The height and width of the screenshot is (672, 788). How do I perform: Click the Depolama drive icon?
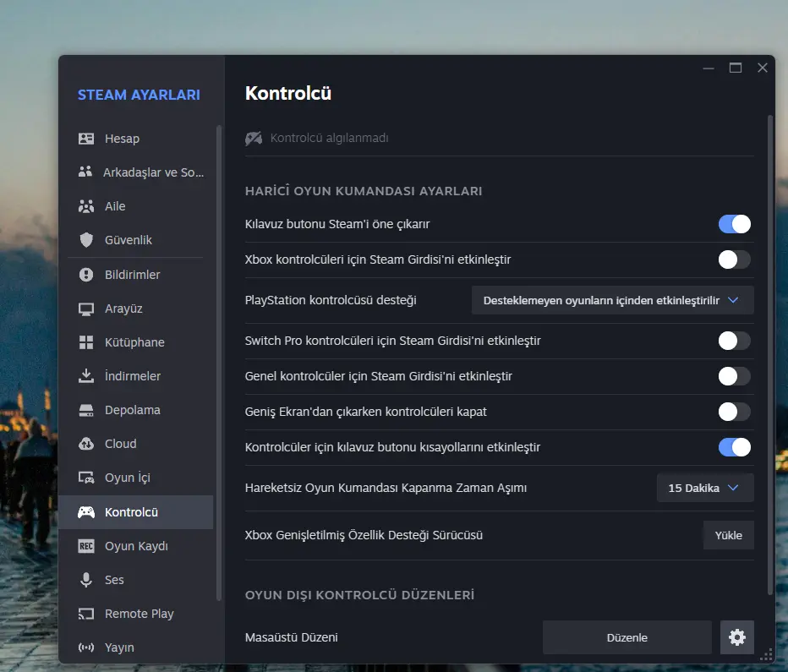pos(86,410)
